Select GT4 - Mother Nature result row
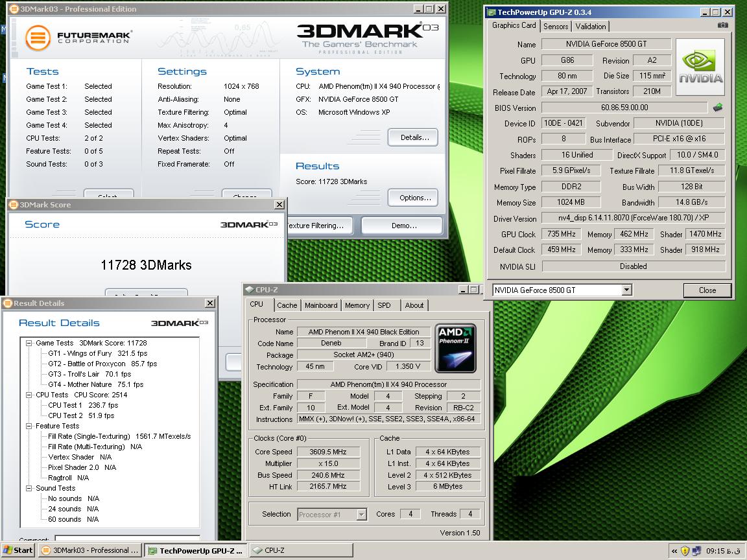This screenshot has width=747, height=560. click(96, 385)
